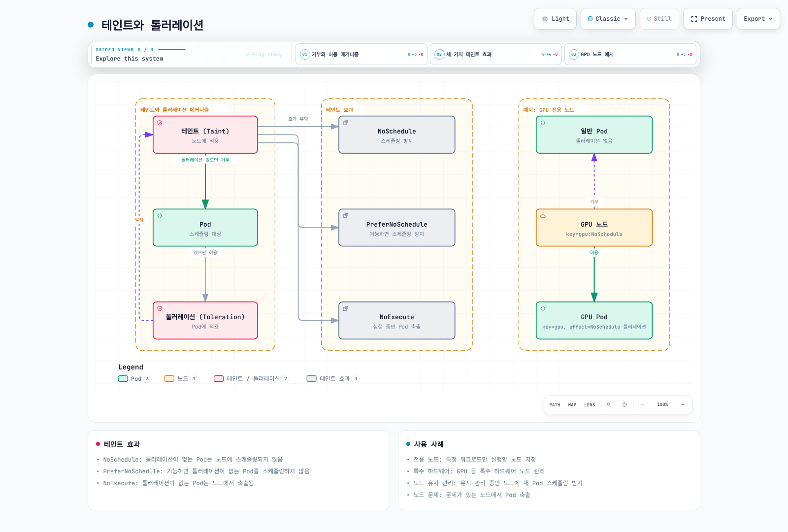Open the help question-mark icon
This screenshot has height=532, width=788.
pos(624,405)
